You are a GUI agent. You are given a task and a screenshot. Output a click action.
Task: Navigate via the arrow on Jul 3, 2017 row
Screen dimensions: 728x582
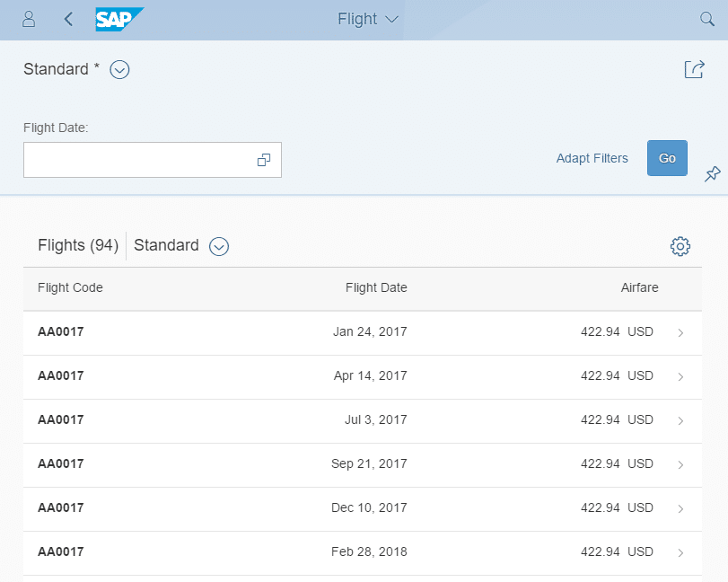680,420
